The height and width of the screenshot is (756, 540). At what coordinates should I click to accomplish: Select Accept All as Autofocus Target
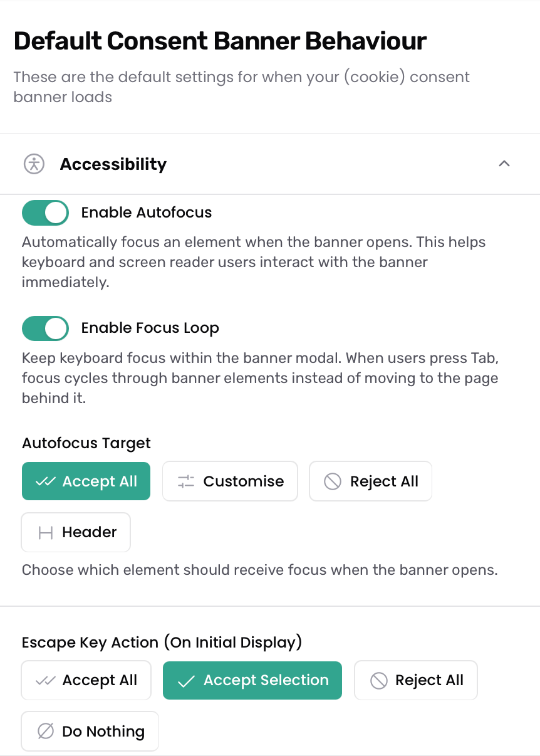click(86, 481)
